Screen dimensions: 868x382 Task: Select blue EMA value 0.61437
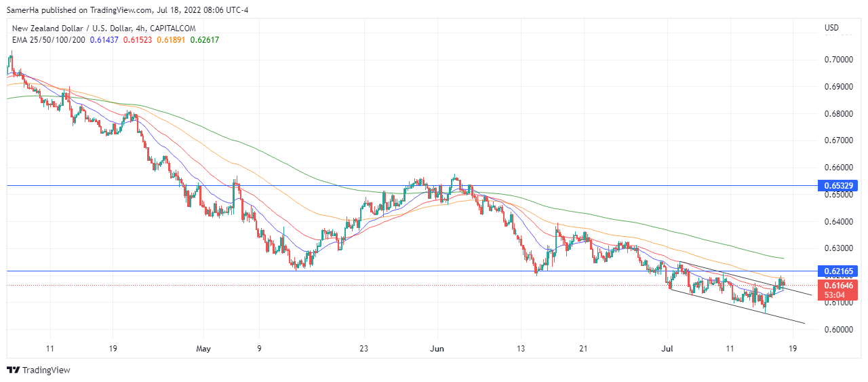pos(104,40)
